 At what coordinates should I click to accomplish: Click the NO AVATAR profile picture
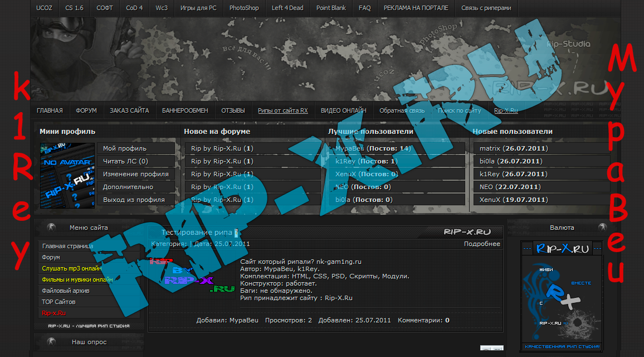tap(67, 175)
